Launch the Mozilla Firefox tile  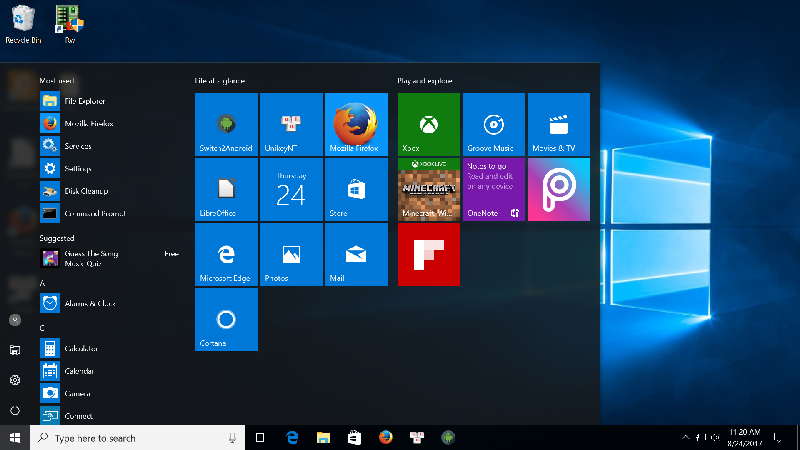(x=356, y=124)
